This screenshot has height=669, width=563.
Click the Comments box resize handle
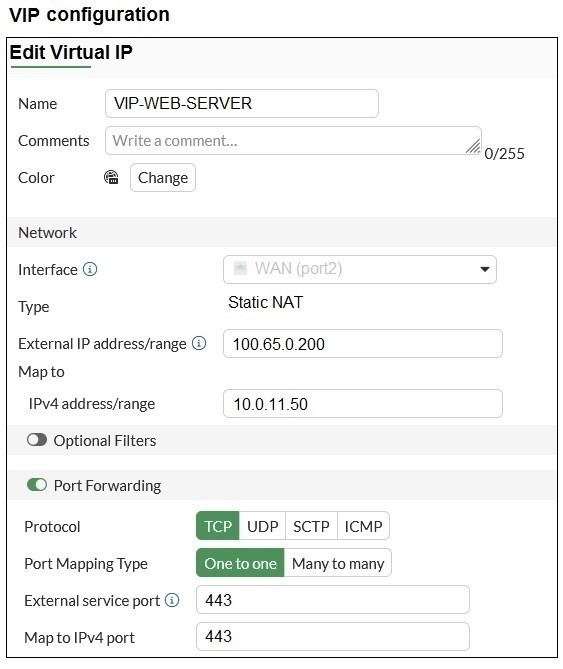473,146
